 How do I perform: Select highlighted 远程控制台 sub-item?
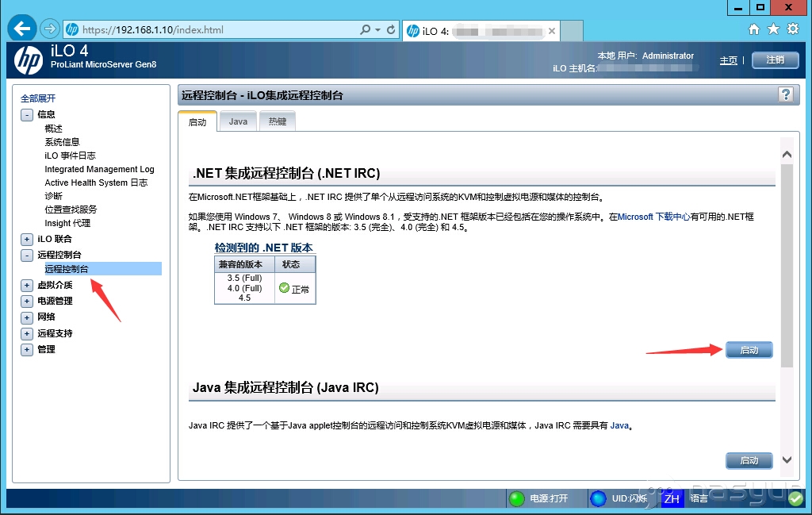tap(103, 269)
